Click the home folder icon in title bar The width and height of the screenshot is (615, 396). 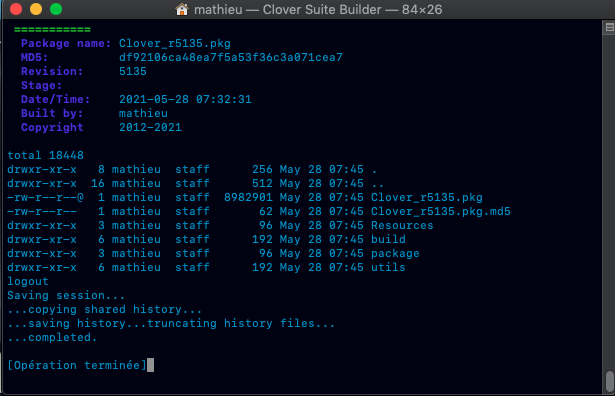pyautogui.click(x=182, y=9)
